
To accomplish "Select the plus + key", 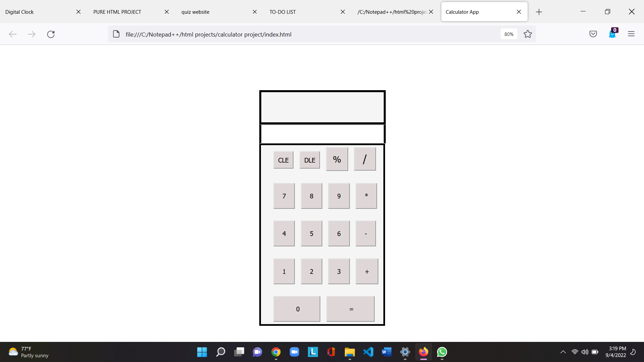I will (x=367, y=271).
